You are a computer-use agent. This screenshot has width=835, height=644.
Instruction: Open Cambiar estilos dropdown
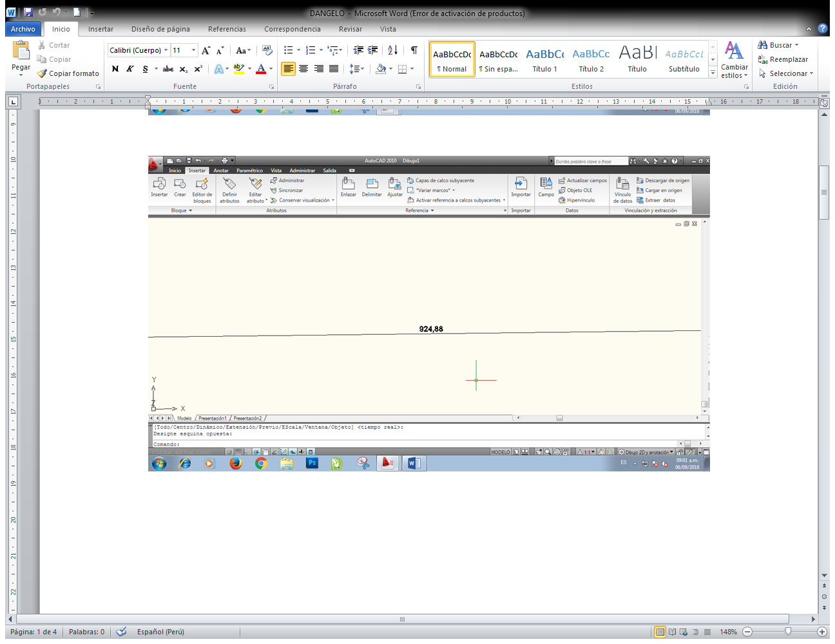click(734, 60)
